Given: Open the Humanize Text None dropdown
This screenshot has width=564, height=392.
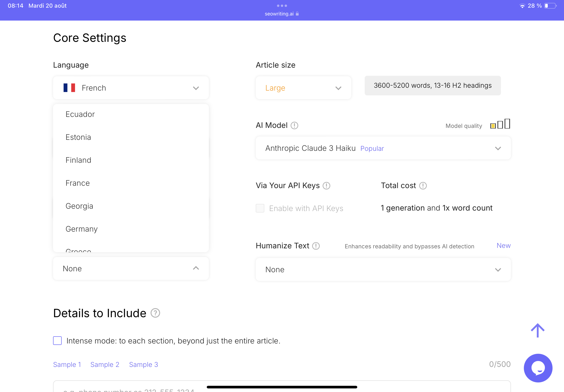Looking at the screenshot, I should [x=383, y=269].
